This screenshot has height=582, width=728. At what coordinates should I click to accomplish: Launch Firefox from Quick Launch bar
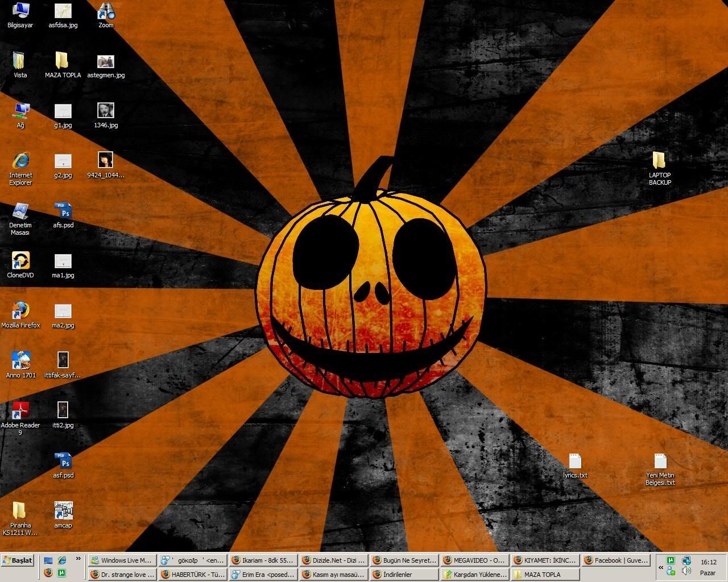pyautogui.click(x=48, y=573)
